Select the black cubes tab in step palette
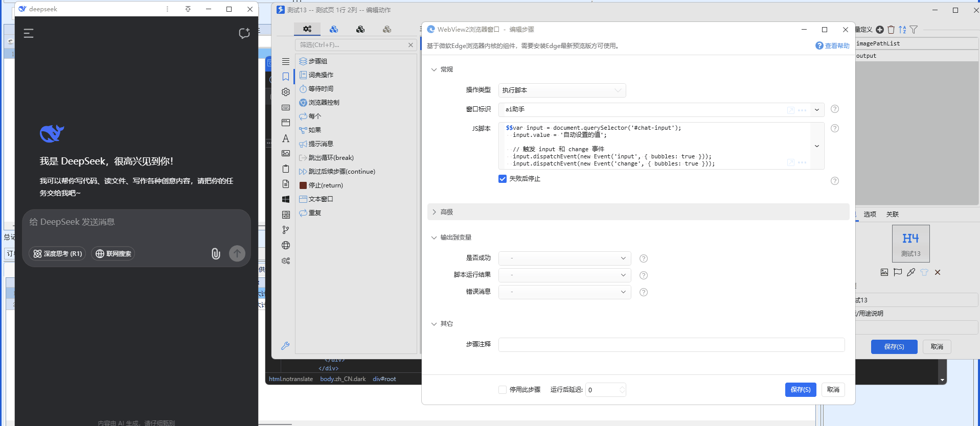This screenshot has width=980, height=426. click(x=360, y=29)
